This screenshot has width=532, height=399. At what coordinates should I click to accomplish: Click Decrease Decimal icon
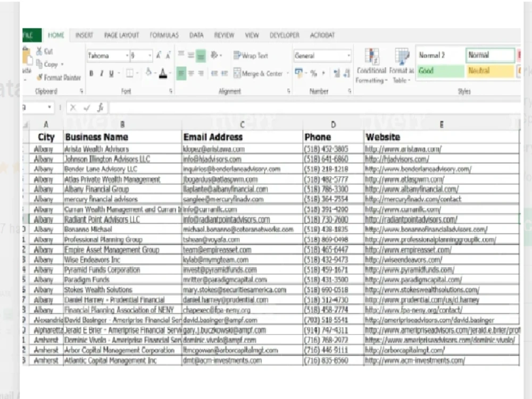(x=347, y=73)
